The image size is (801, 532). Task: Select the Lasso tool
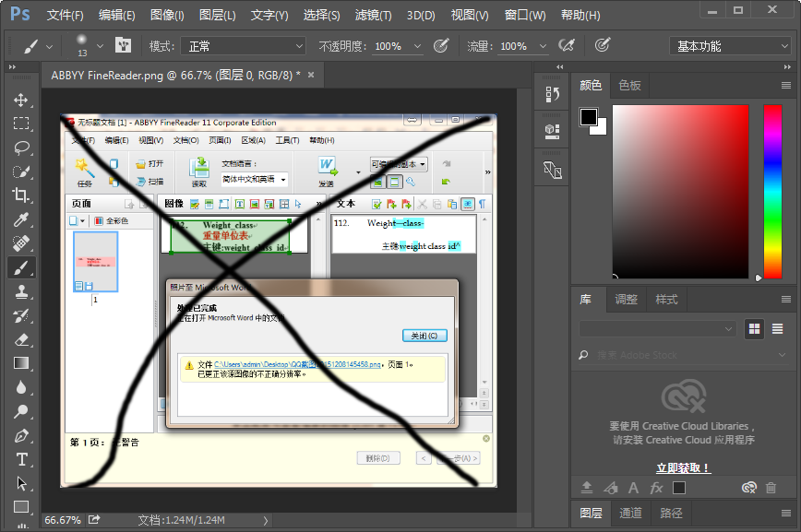tap(21, 148)
